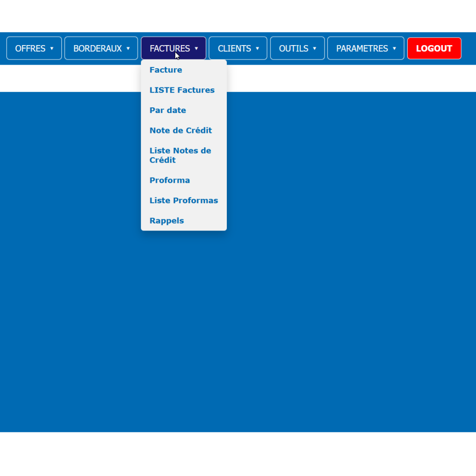Open Note de Crédit entry
The height and width of the screenshot is (476, 476).
click(180, 131)
